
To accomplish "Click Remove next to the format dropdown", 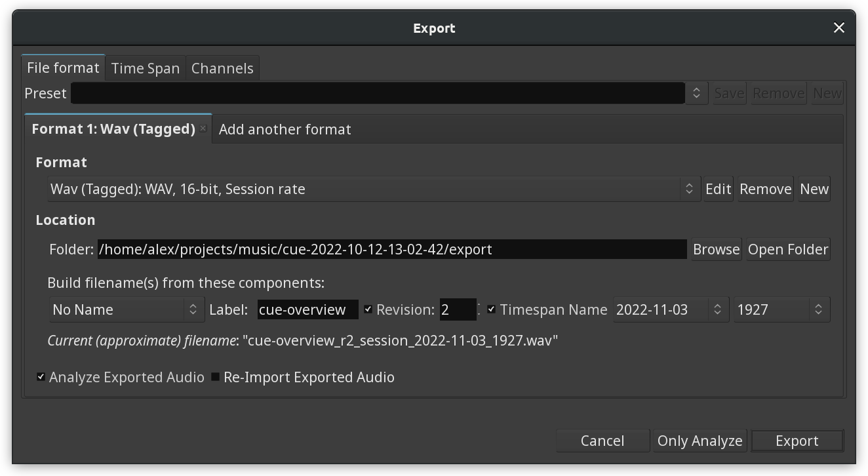I will [765, 189].
